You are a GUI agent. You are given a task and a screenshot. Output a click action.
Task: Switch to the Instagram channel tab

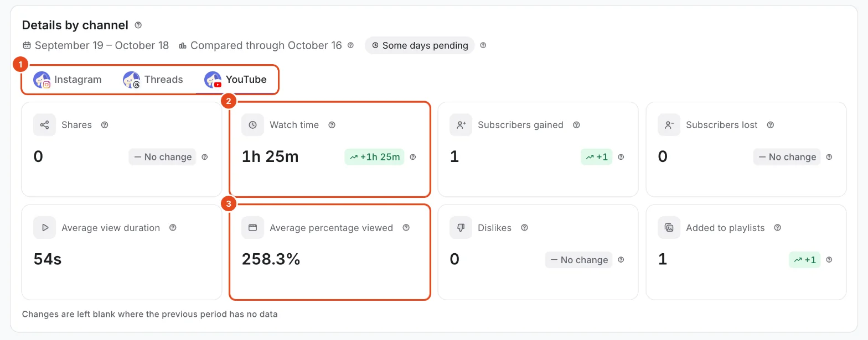[68, 80]
